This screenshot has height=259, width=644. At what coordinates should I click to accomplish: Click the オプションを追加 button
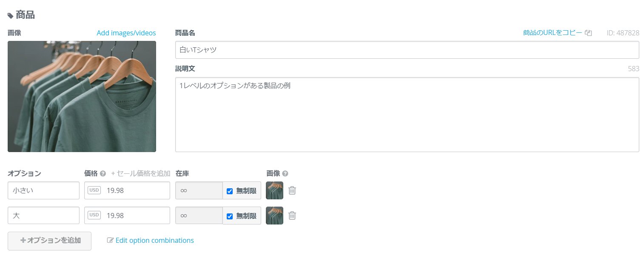[x=49, y=241]
